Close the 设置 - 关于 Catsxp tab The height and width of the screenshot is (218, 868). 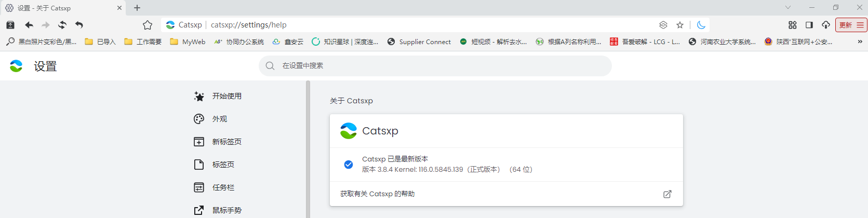(x=119, y=8)
